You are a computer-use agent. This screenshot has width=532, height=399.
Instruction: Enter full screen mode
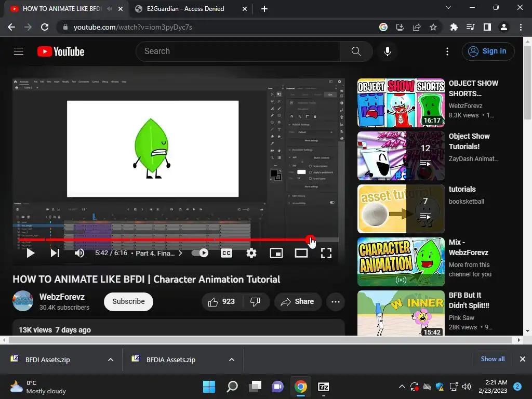(326, 253)
